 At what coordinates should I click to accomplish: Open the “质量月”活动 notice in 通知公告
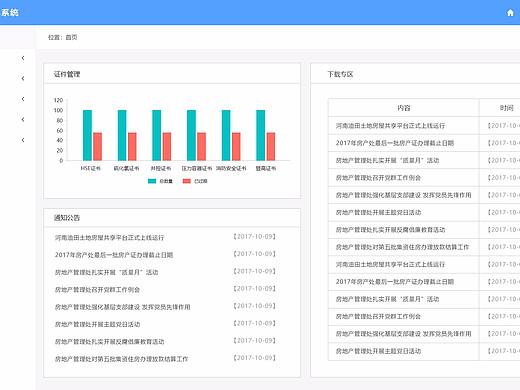click(106, 272)
